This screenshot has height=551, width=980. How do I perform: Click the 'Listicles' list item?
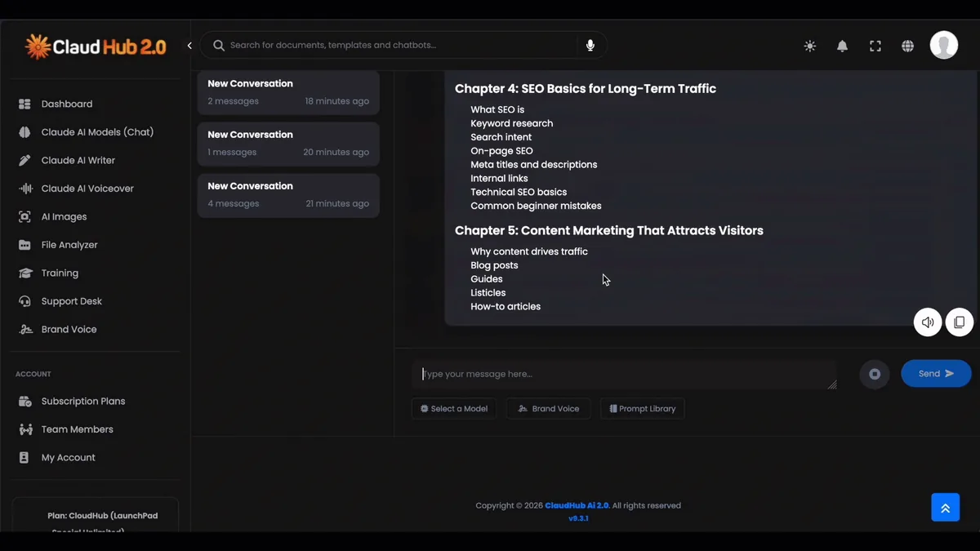click(x=488, y=293)
